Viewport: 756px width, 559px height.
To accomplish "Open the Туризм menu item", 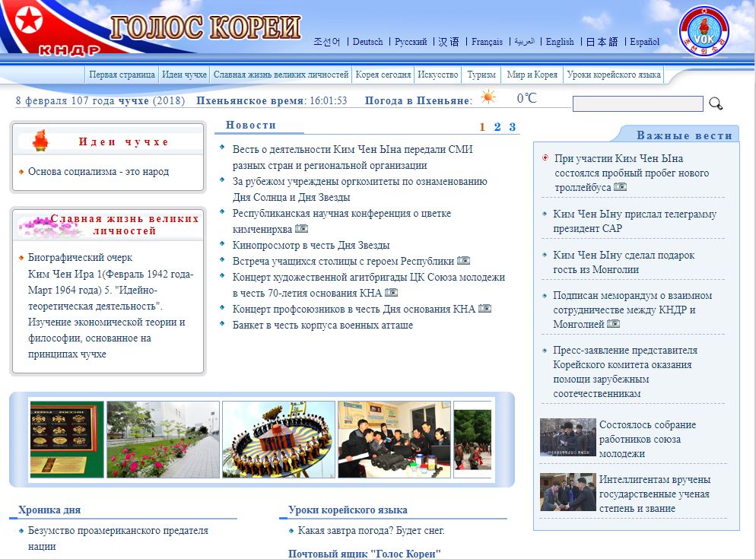I will click(481, 75).
